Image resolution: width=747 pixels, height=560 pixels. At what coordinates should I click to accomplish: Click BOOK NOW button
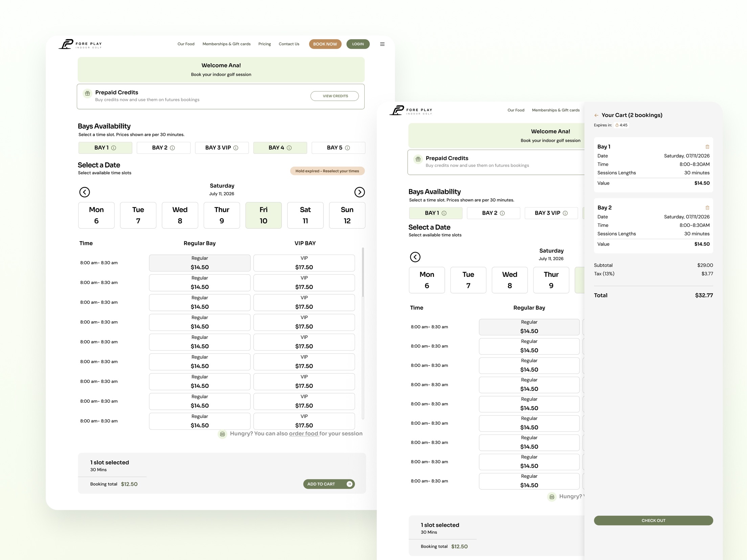point(325,44)
